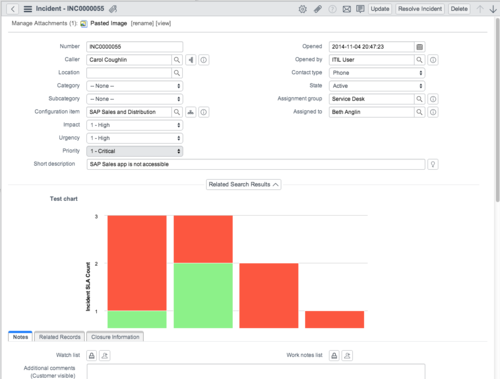Image resolution: width=500 pixels, height=379 pixels.
Task: Look up Assigned to with magnifier
Action: click(419, 112)
